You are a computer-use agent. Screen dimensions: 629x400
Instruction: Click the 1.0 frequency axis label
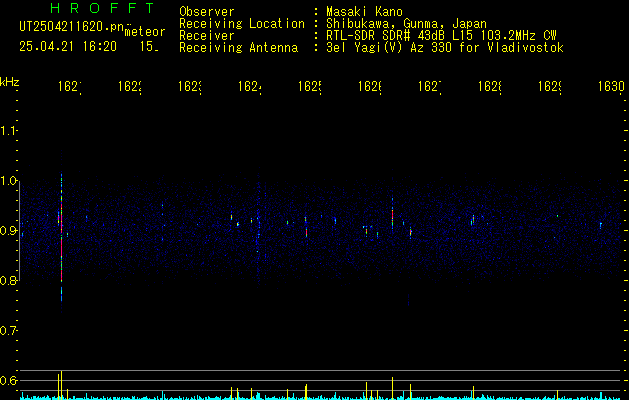coord(8,181)
